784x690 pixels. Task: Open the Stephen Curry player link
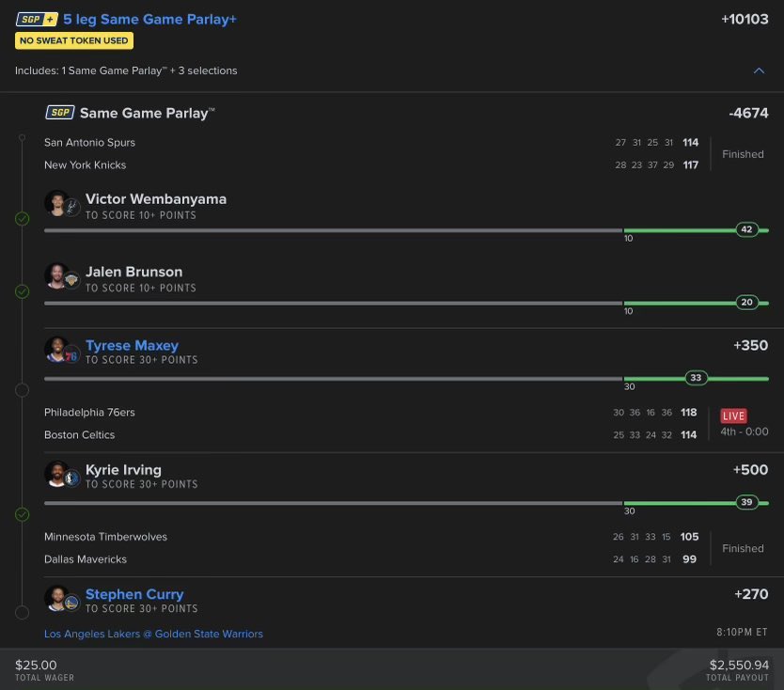pos(134,594)
